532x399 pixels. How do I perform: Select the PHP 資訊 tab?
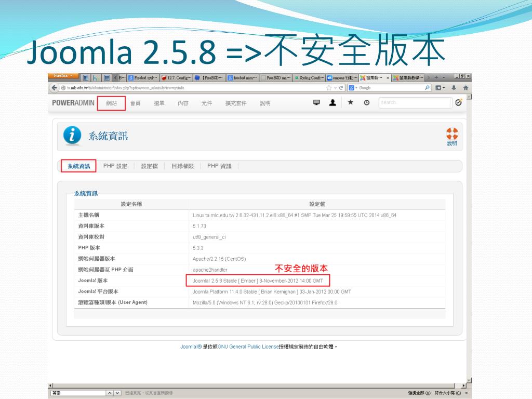(219, 166)
